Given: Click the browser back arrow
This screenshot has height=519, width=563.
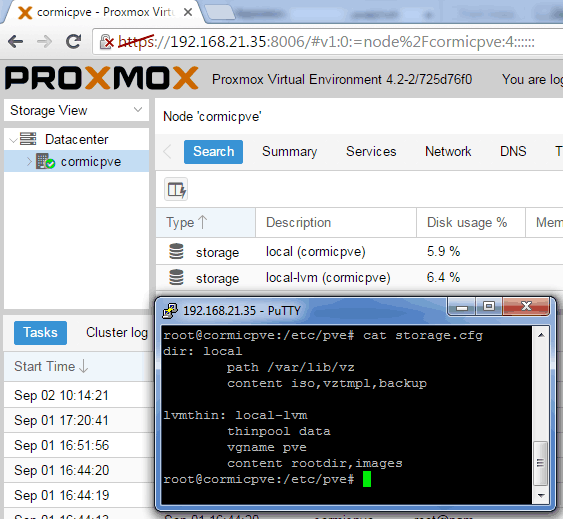Looking at the screenshot, I should [15, 42].
